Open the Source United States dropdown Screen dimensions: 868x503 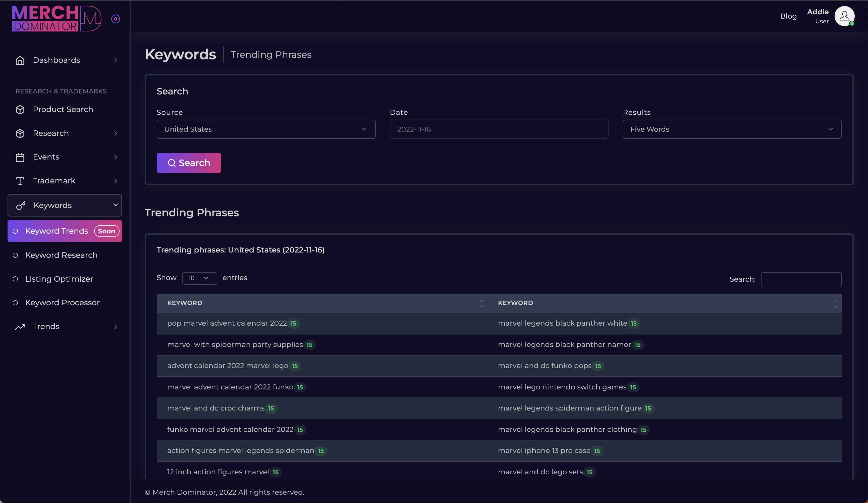coord(266,129)
